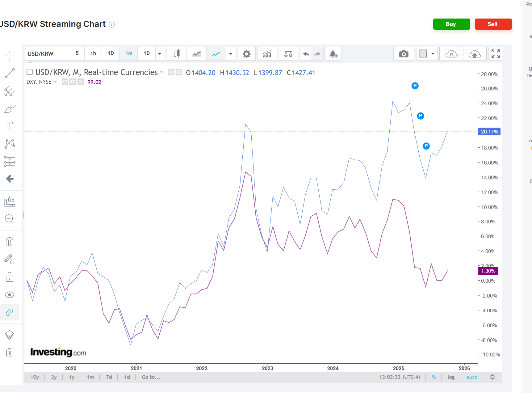Toggle percent scale at bottom
This screenshot has height=393, width=532.
(434, 377)
